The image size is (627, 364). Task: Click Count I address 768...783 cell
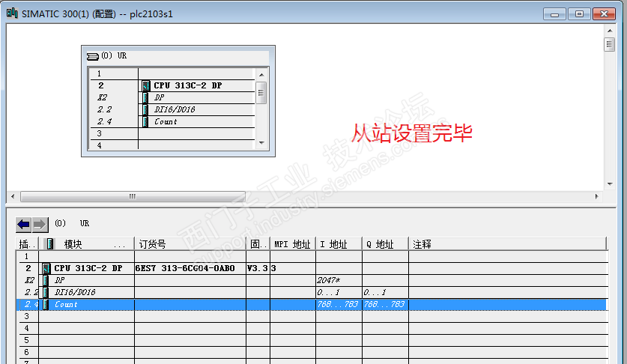click(x=339, y=304)
